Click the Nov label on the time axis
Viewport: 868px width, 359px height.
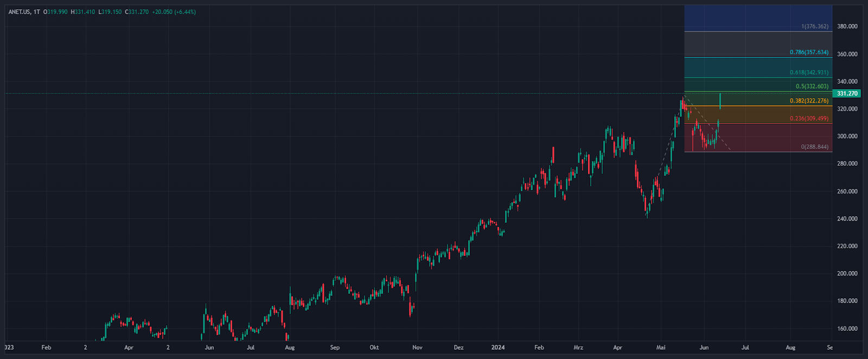[x=417, y=348]
